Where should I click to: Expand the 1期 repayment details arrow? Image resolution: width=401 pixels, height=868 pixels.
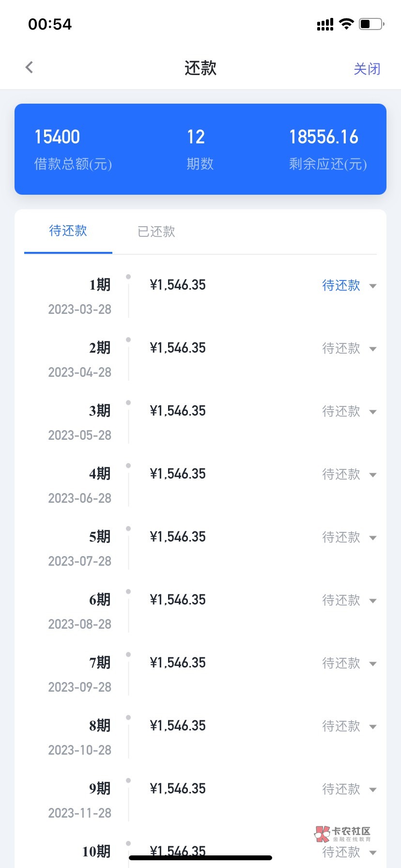coord(373,286)
